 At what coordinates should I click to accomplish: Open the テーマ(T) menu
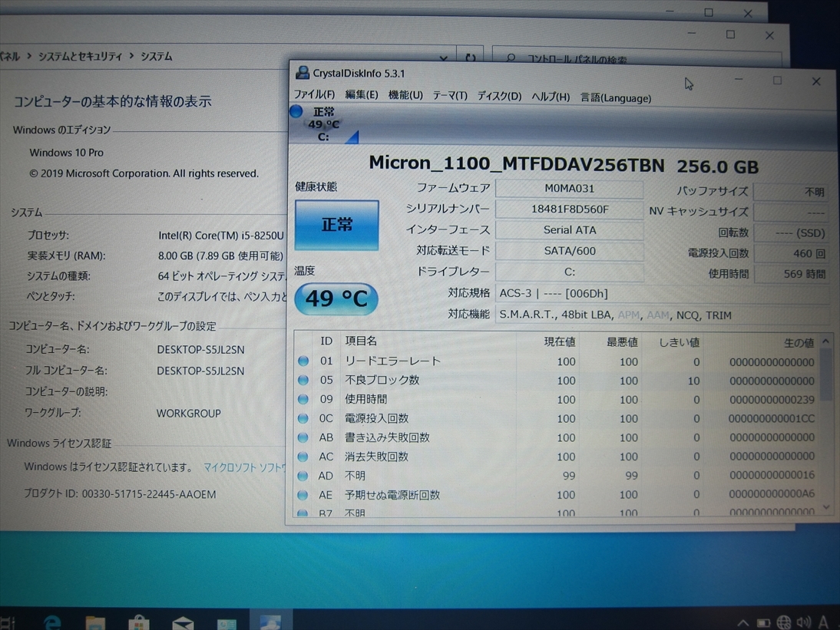pos(450,96)
